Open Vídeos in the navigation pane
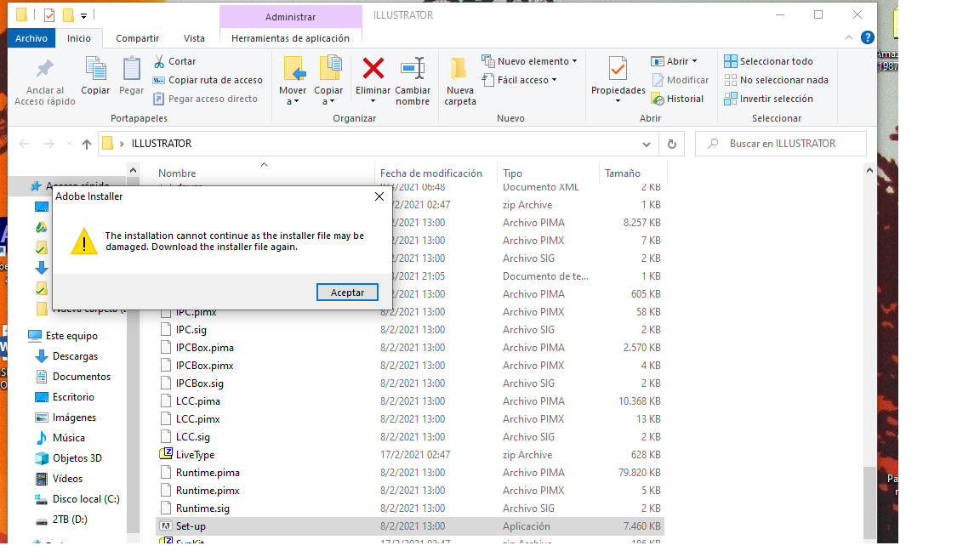Screen dimensions: 980x551 tap(59, 479)
